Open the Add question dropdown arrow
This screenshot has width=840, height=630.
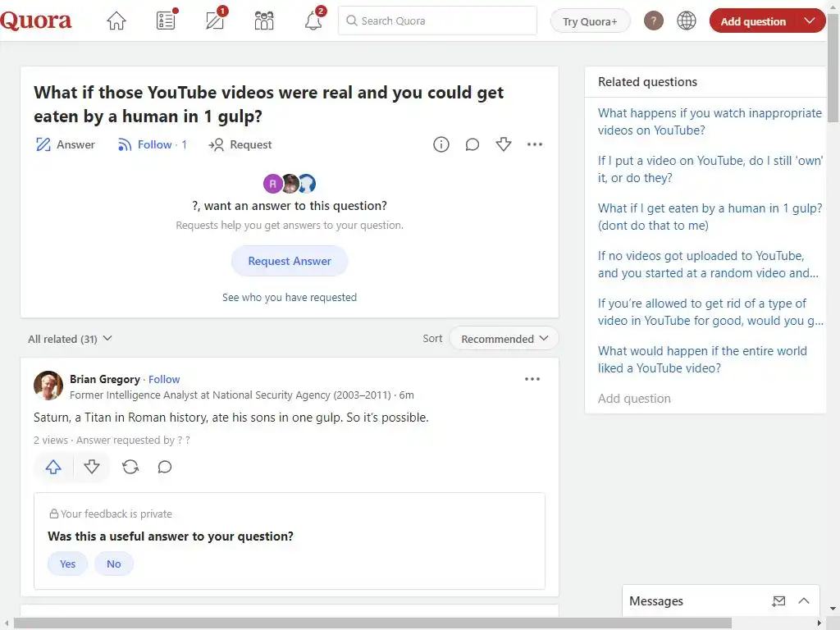[810, 21]
